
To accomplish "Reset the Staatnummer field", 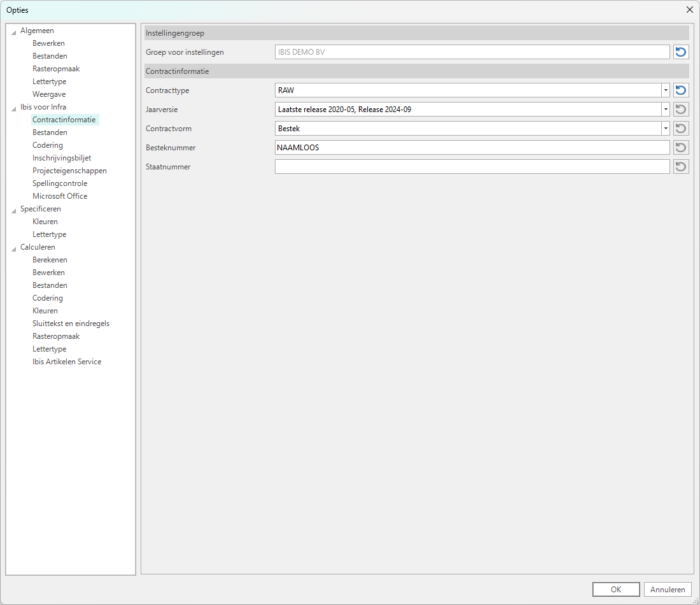I will [681, 167].
